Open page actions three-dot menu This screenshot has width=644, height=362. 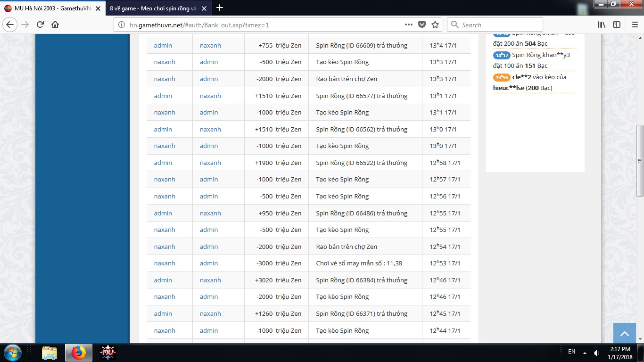click(409, 25)
